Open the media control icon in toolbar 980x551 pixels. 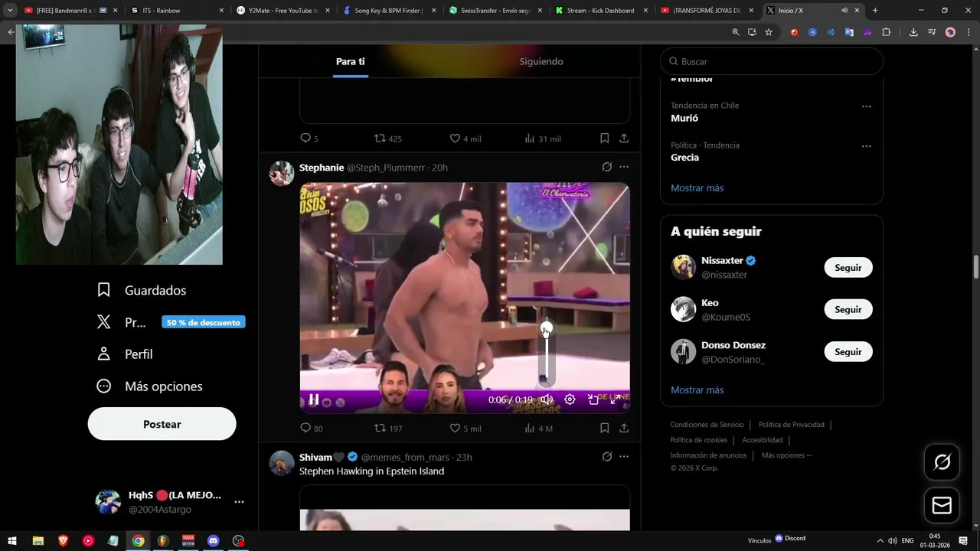(x=932, y=32)
